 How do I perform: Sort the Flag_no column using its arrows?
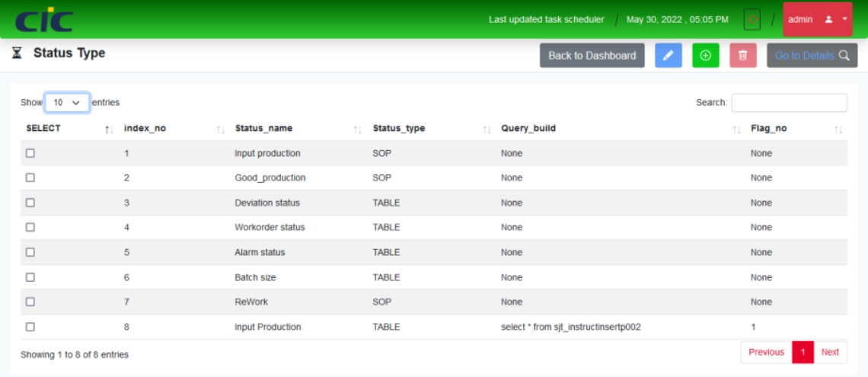838,129
